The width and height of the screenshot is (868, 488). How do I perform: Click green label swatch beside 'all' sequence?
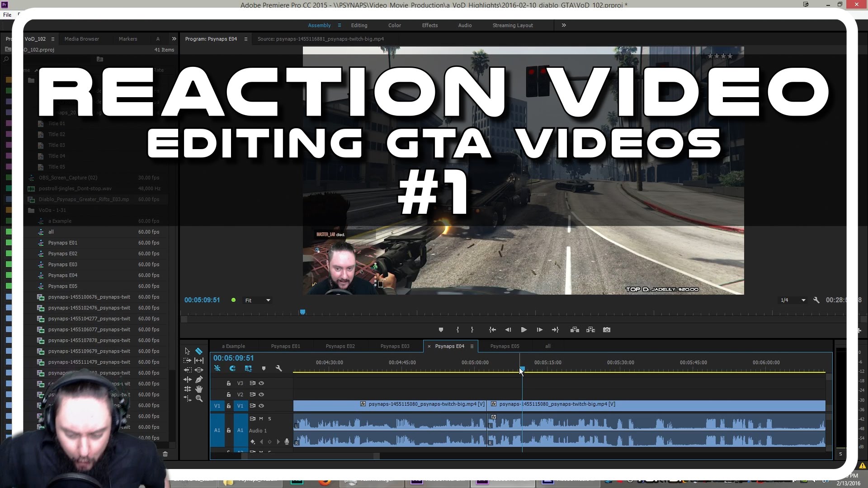click(9, 232)
